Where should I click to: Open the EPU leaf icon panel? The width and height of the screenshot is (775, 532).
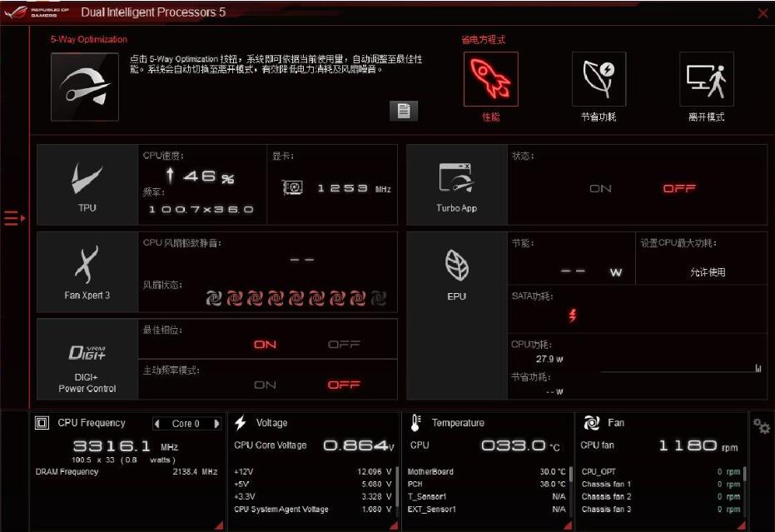[456, 271]
